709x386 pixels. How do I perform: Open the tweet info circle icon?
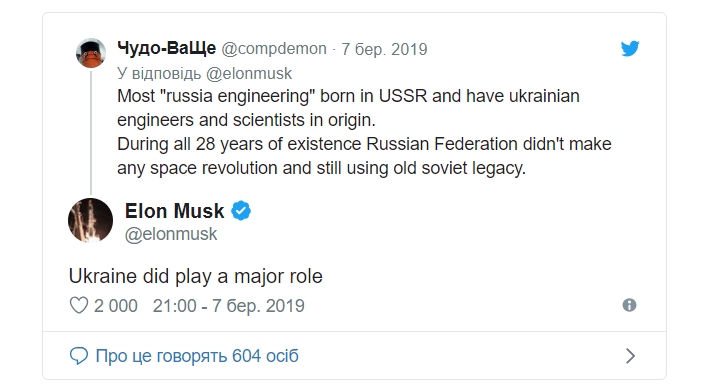629,305
